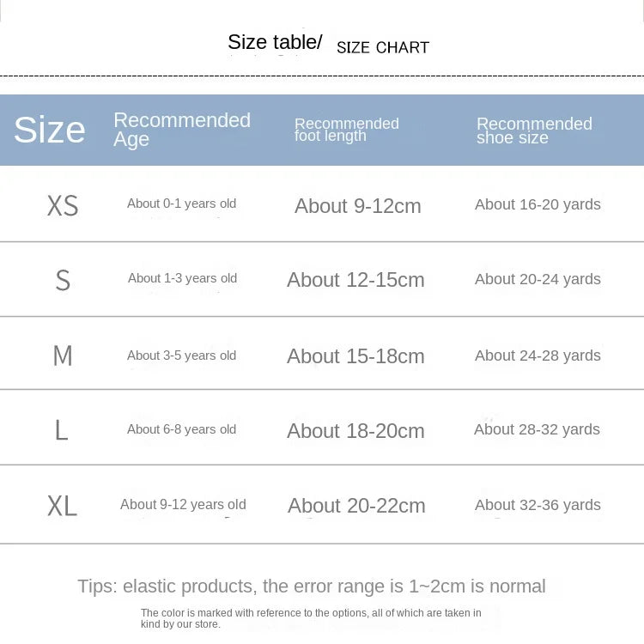This screenshot has height=644, width=644.
Task: Select the 'About 12-15cm' foot length cell
Action: [355, 280]
